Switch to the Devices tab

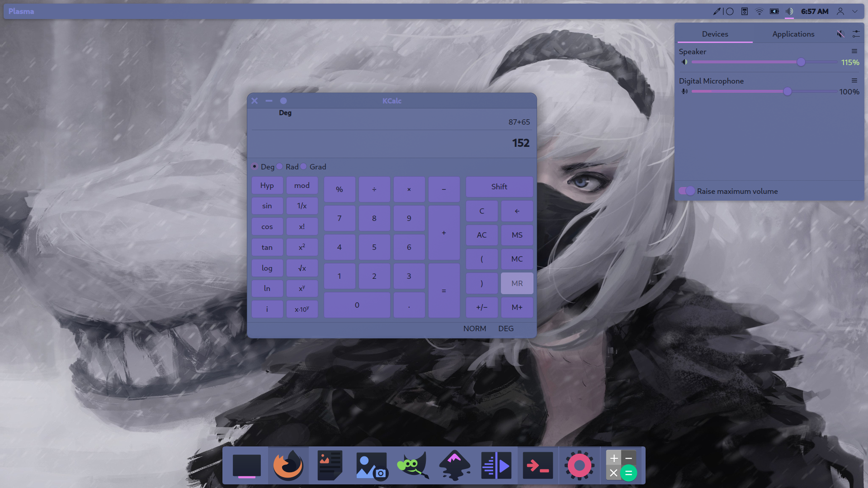tap(715, 34)
